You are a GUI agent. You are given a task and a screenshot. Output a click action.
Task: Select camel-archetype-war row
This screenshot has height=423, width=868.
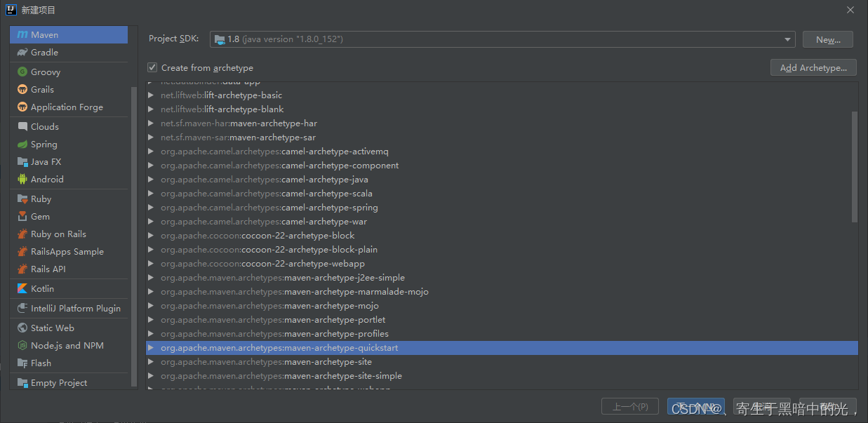pos(502,222)
